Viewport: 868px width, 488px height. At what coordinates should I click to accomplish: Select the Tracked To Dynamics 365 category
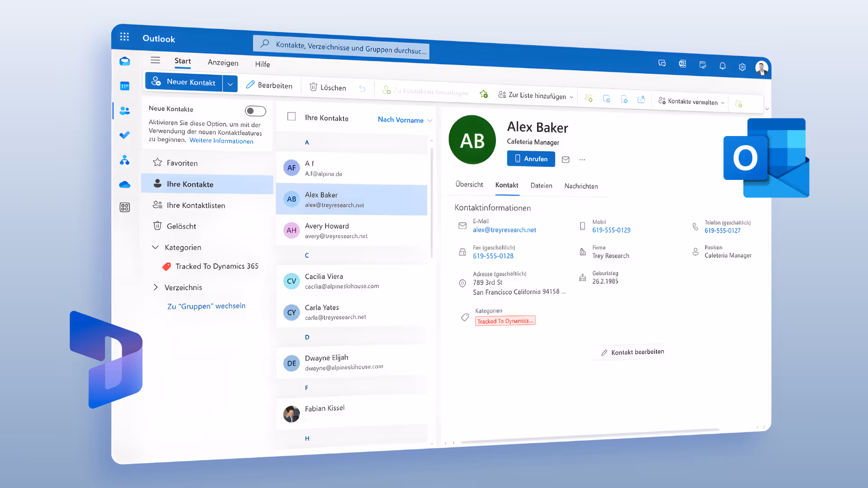click(x=210, y=266)
